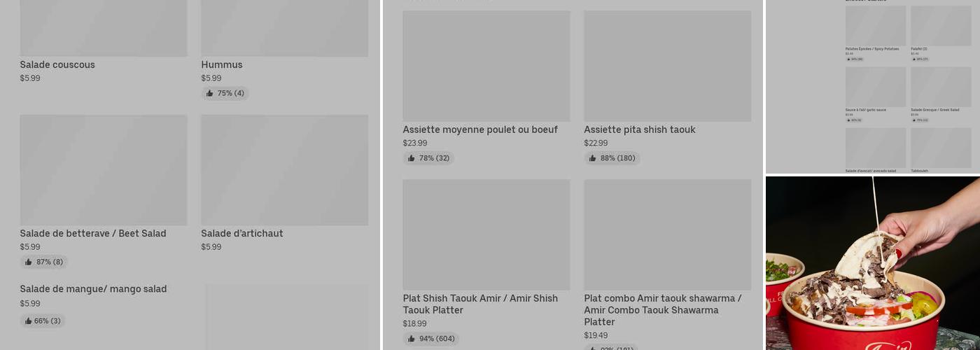Image resolution: width=980 pixels, height=350 pixels.
Task: Open the garlic sauce item in small menu
Action: [865, 110]
